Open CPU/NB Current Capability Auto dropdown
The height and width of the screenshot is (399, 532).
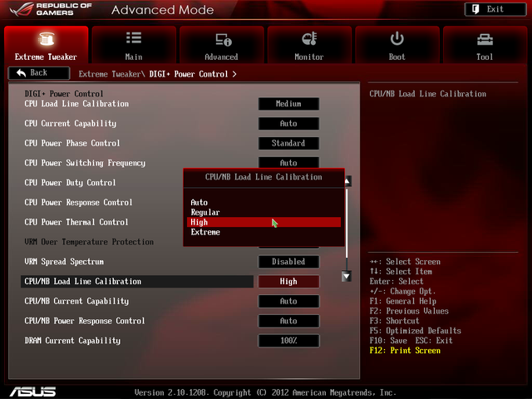288,301
